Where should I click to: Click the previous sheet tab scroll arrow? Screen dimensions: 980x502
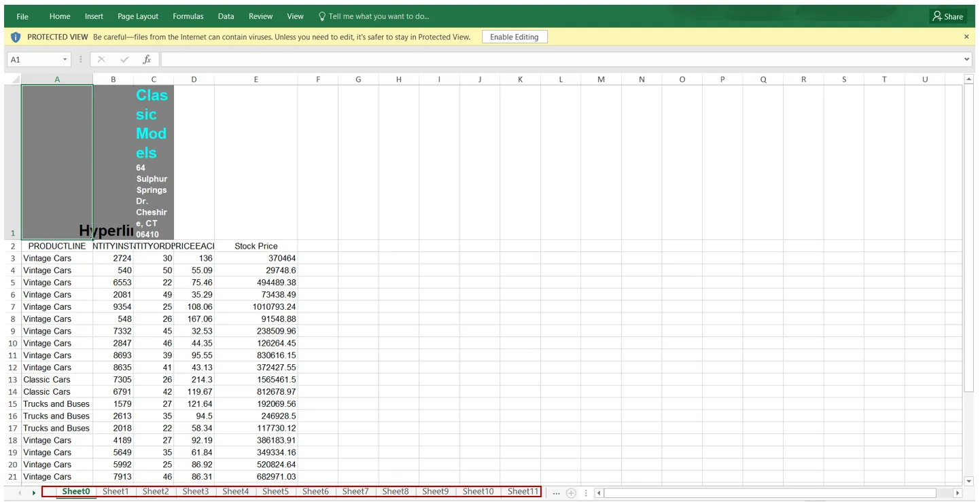click(20, 492)
